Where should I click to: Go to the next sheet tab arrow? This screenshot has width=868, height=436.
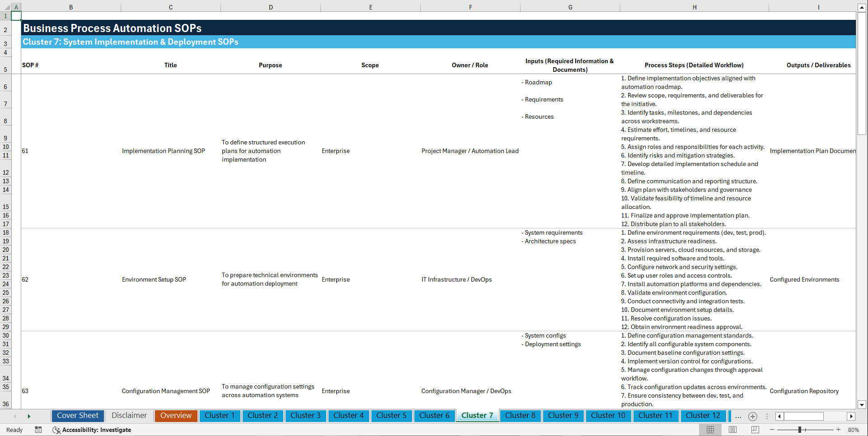(x=29, y=416)
